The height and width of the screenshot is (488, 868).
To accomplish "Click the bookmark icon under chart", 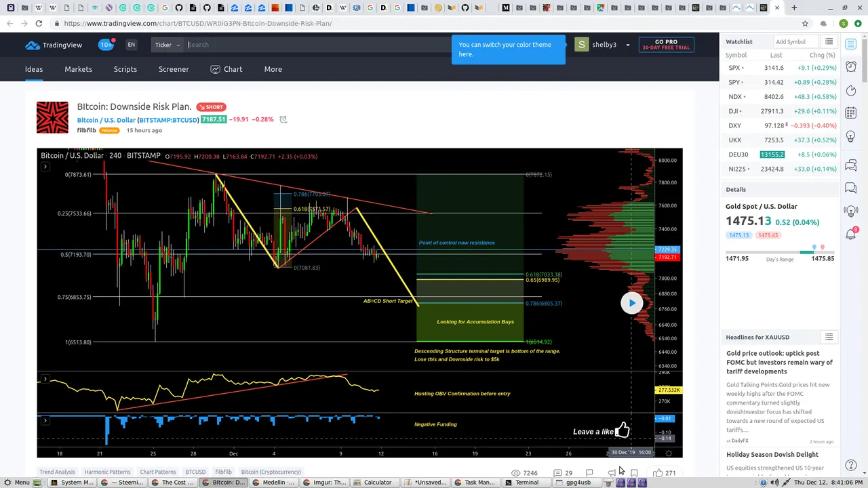I will tap(634, 473).
